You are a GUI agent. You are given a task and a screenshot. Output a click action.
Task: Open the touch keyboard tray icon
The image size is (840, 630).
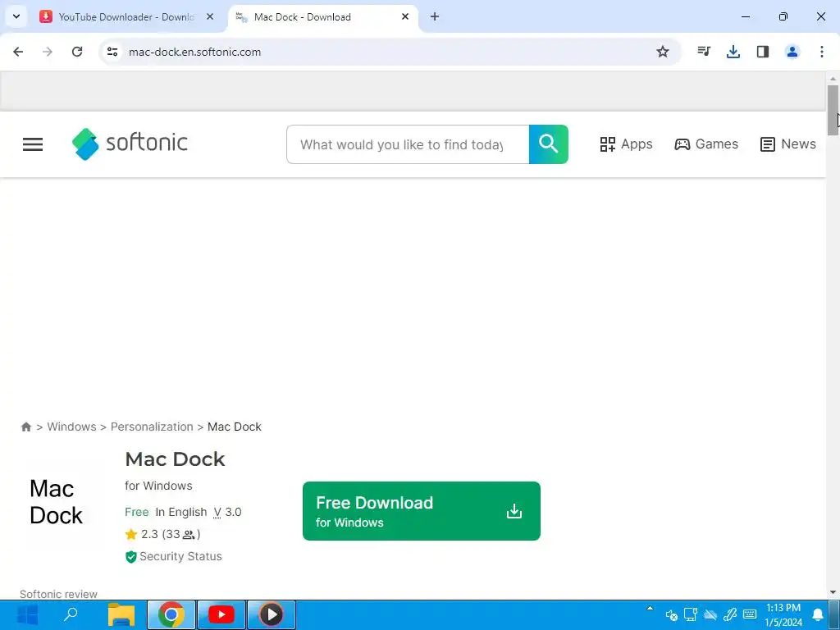click(x=750, y=614)
